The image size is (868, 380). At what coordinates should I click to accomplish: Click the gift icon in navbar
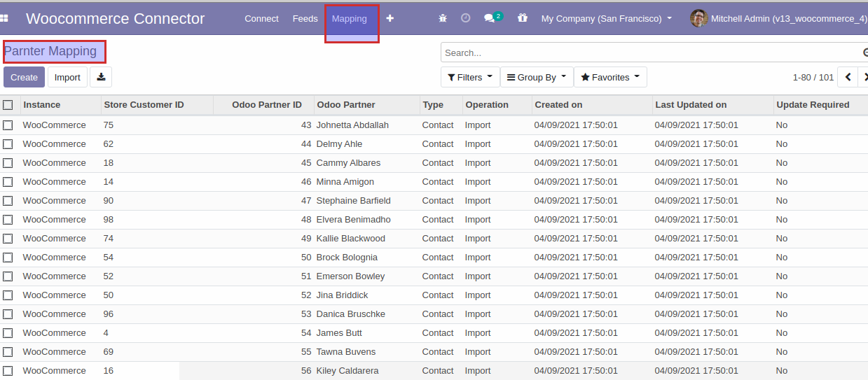tap(523, 19)
